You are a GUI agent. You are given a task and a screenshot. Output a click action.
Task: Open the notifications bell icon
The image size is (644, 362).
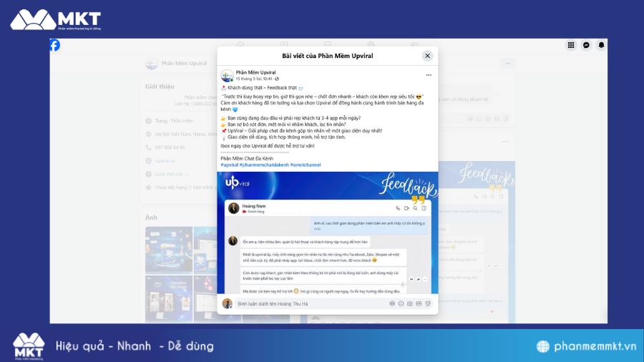[x=601, y=45]
